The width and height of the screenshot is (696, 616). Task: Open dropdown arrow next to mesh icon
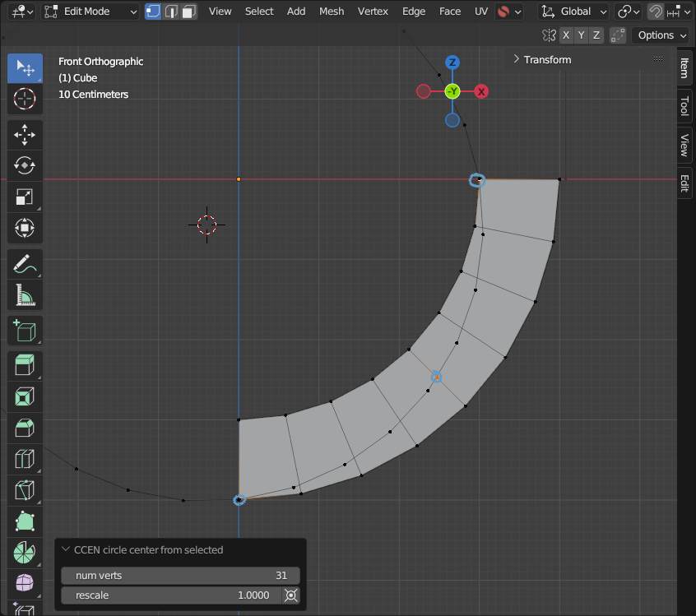coord(517,12)
